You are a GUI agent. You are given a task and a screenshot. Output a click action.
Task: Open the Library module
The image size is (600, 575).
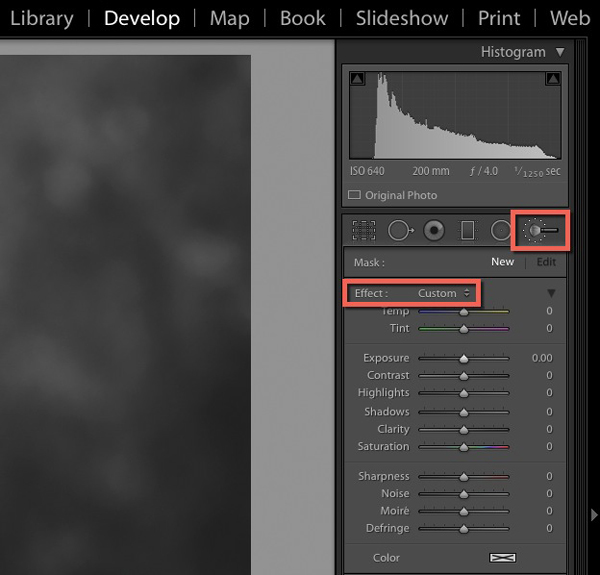(42, 18)
